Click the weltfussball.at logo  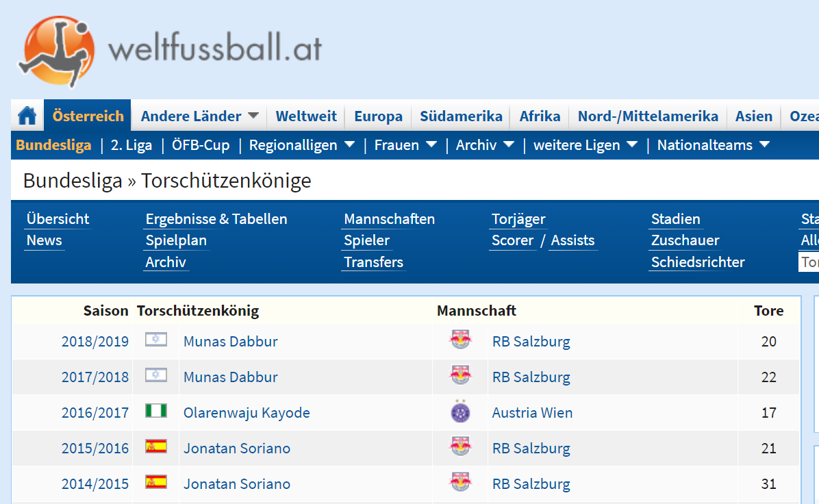click(170, 51)
